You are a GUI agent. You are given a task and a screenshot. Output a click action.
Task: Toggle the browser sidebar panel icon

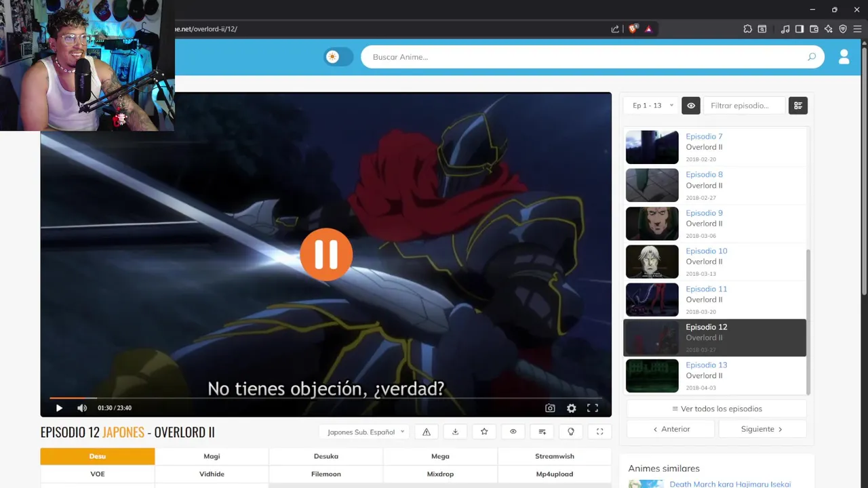point(800,29)
